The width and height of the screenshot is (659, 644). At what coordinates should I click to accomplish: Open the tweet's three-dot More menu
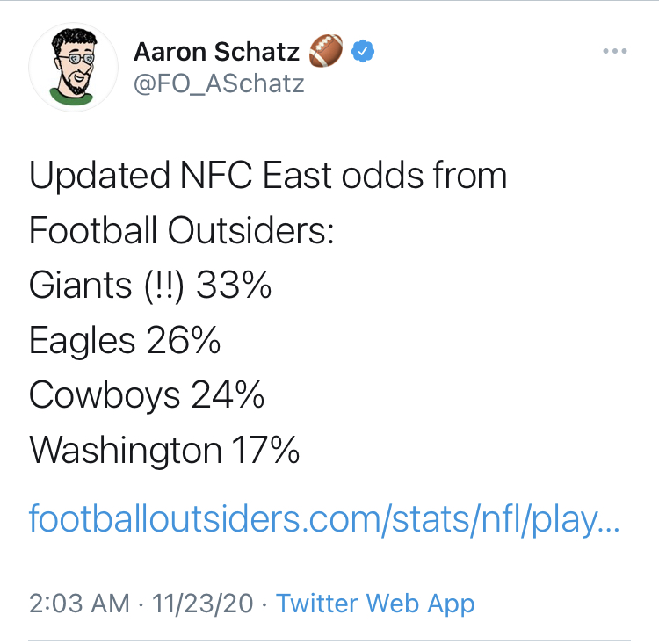coord(616,52)
